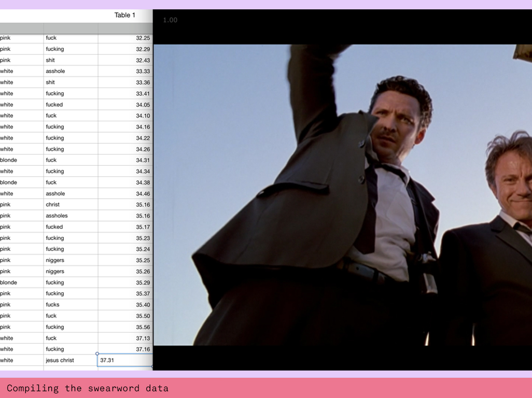Screen dimensions: 532x398
Task: Select the 'asshole' cell in row 34.46
Action: tap(71, 194)
